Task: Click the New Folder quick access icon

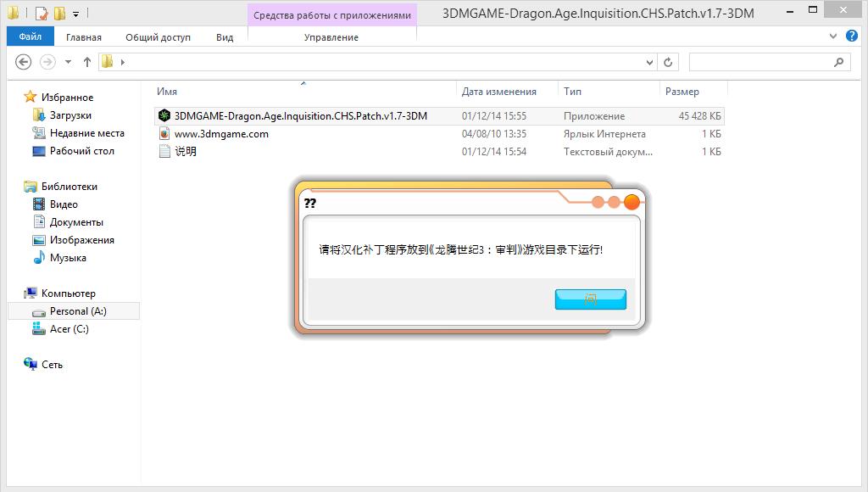Action: (x=60, y=13)
